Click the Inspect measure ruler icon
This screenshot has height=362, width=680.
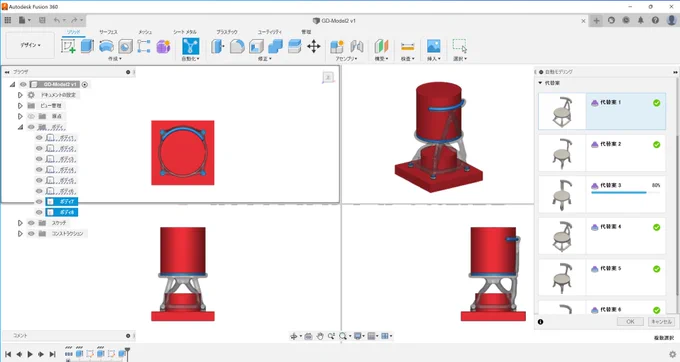click(x=407, y=46)
